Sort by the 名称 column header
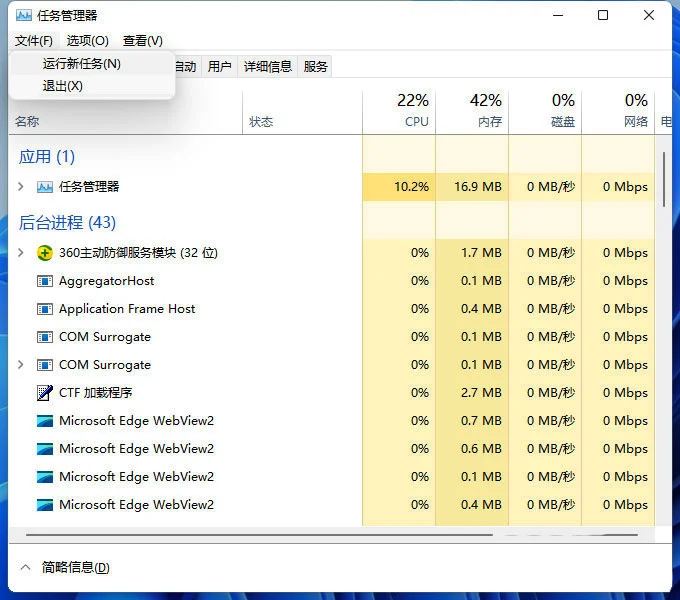The width and height of the screenshot is (680, 600). [27, 121]
